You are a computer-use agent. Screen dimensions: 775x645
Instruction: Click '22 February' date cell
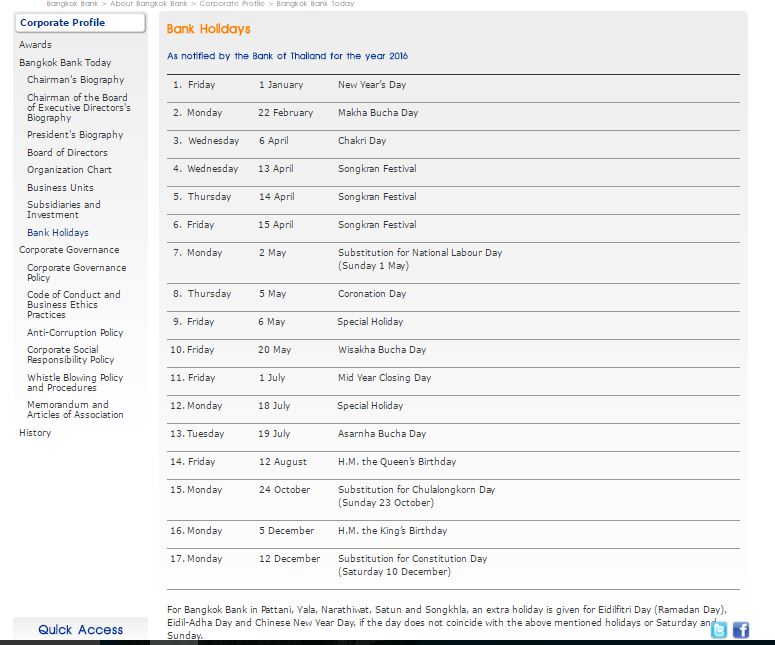286,113
